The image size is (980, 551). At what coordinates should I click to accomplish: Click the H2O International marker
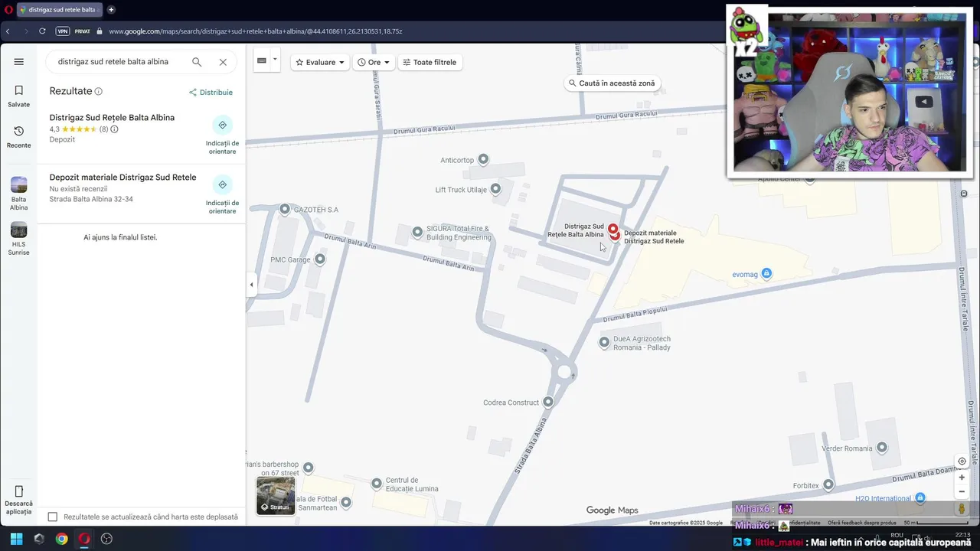click(920, 497)
